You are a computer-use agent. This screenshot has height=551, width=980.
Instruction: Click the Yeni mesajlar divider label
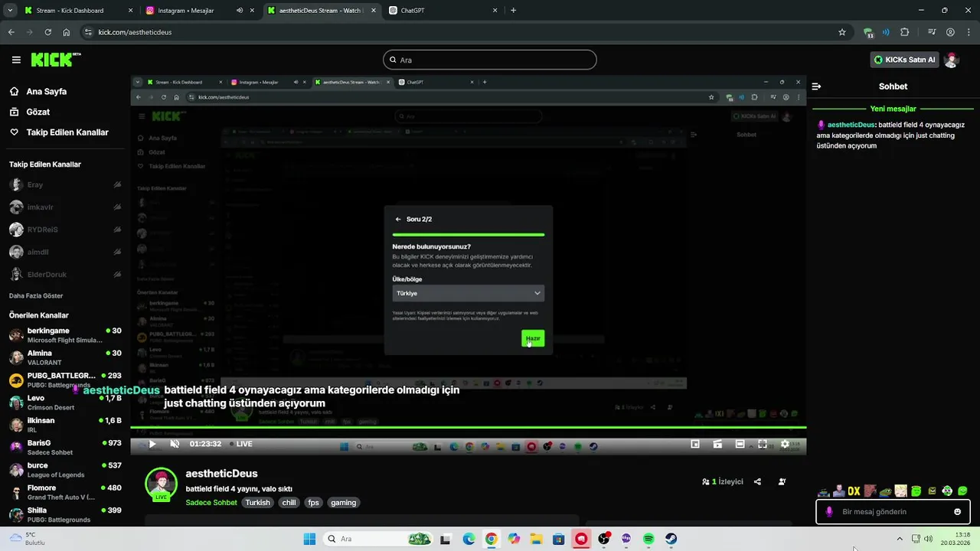(x=893, y=109)
